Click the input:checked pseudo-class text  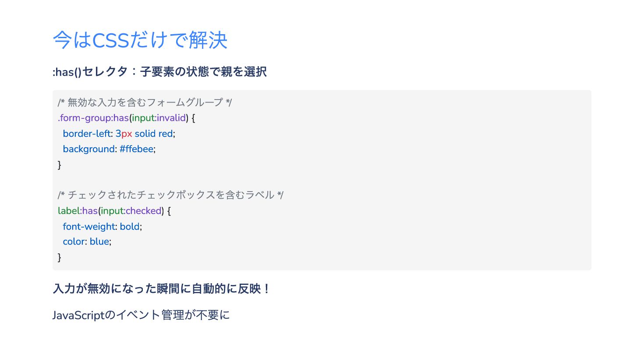pos(131,211)
